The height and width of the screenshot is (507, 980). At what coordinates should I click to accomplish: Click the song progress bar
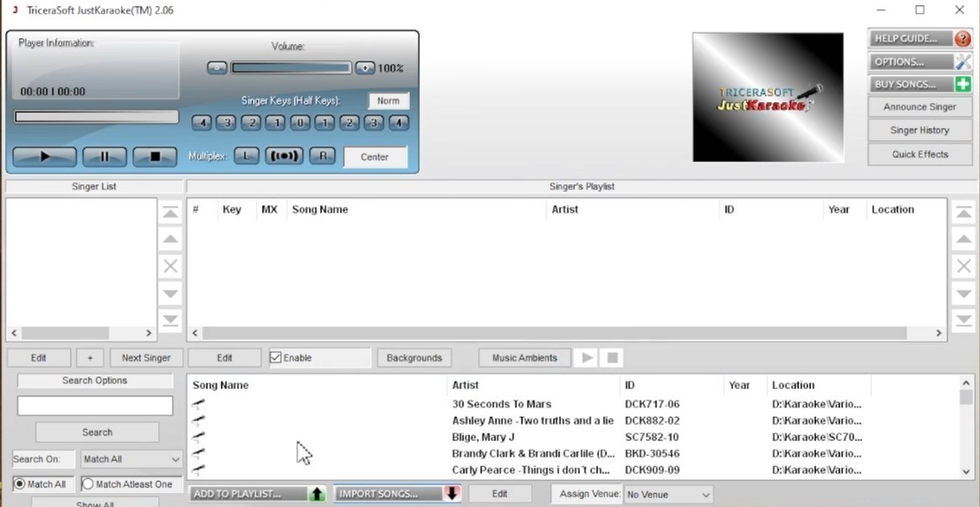pos(96,117)
